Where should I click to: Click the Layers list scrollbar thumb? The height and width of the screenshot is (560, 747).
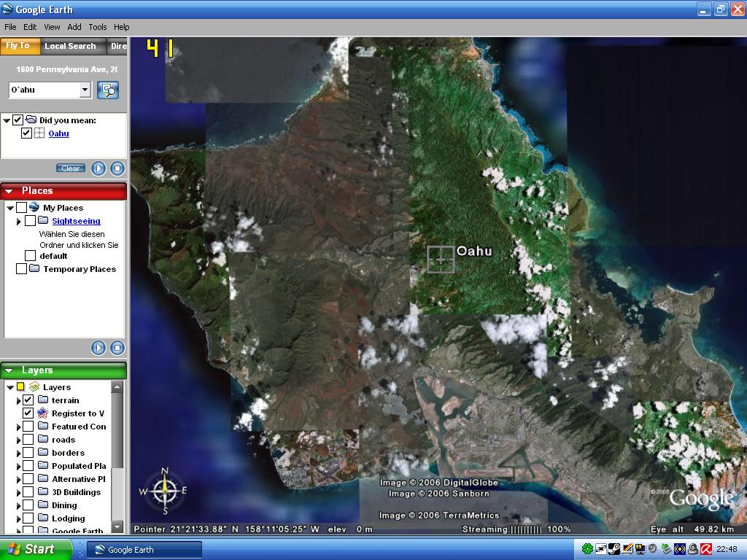(117, 431)
